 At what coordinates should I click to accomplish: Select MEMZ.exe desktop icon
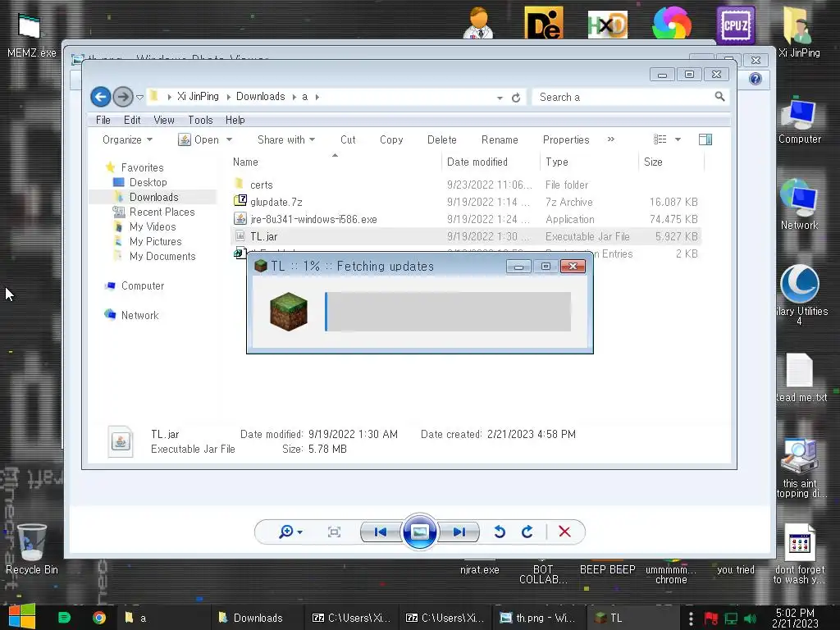click(31, 34)
